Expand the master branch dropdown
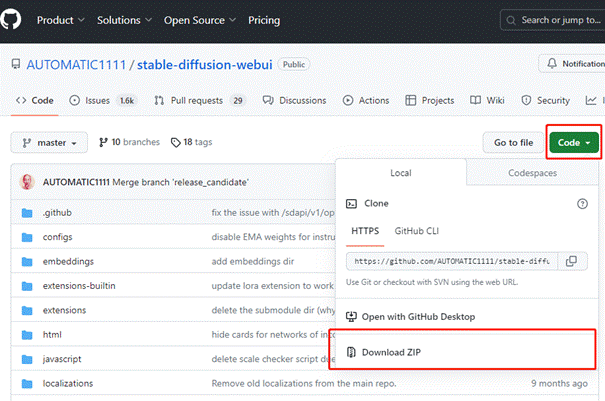This screenshot has width=605, height=401. [50, 143]
